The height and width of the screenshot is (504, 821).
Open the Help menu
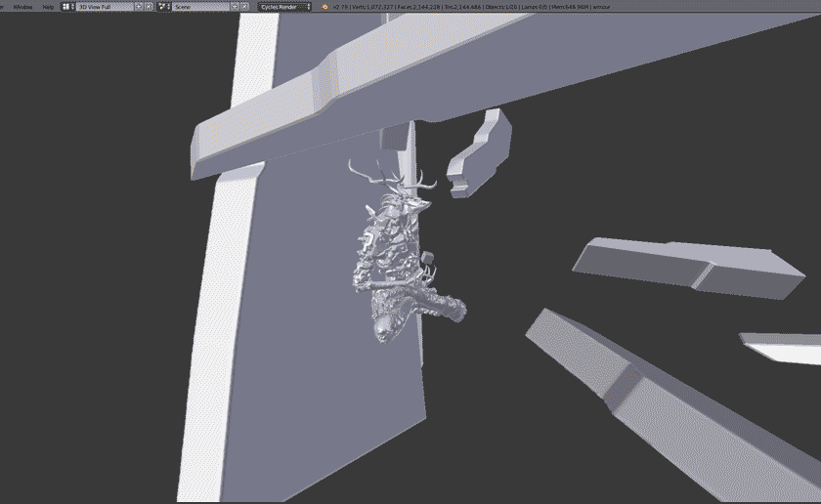[48, 6]
